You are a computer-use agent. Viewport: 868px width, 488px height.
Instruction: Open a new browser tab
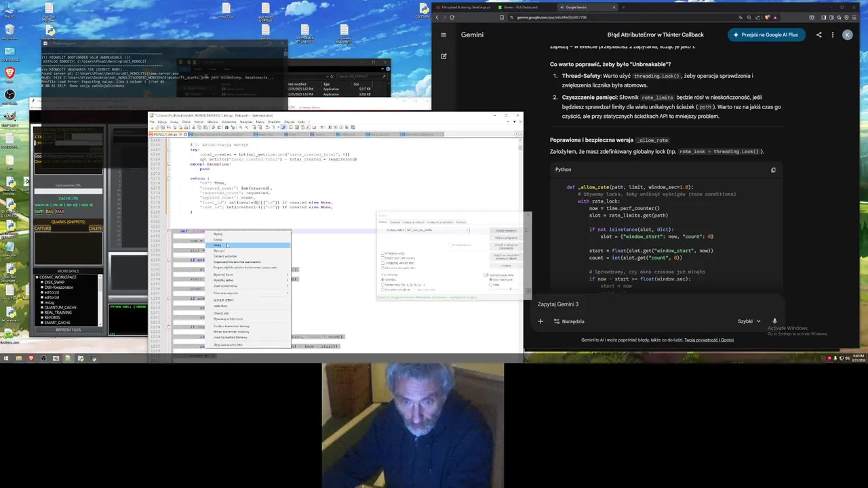[623, 7]
